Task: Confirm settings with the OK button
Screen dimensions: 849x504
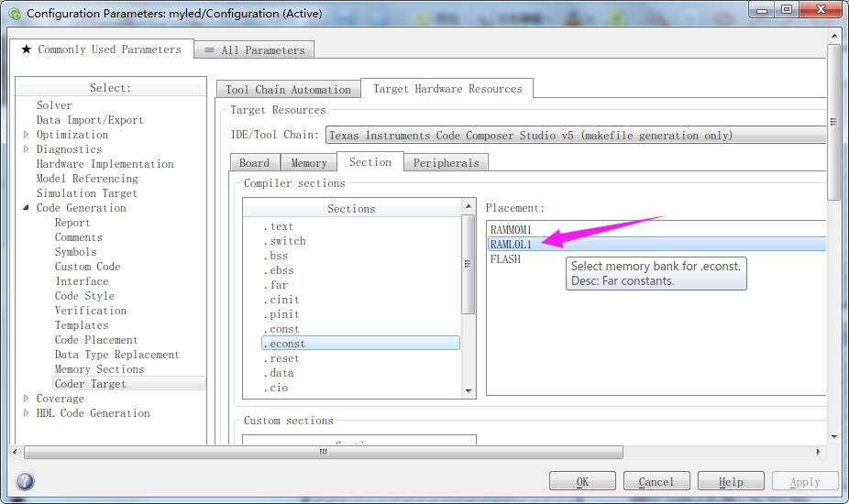Action: (582, 481)
